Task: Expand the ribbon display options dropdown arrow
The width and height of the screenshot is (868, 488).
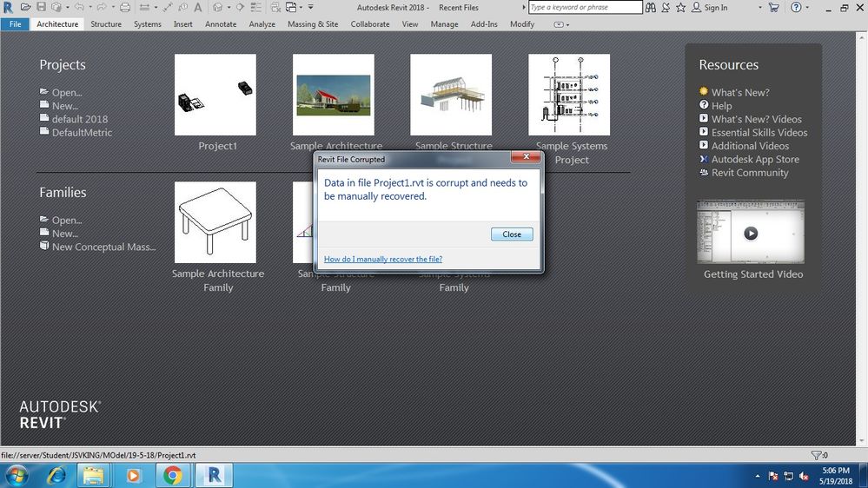Action: coord(568,25)
